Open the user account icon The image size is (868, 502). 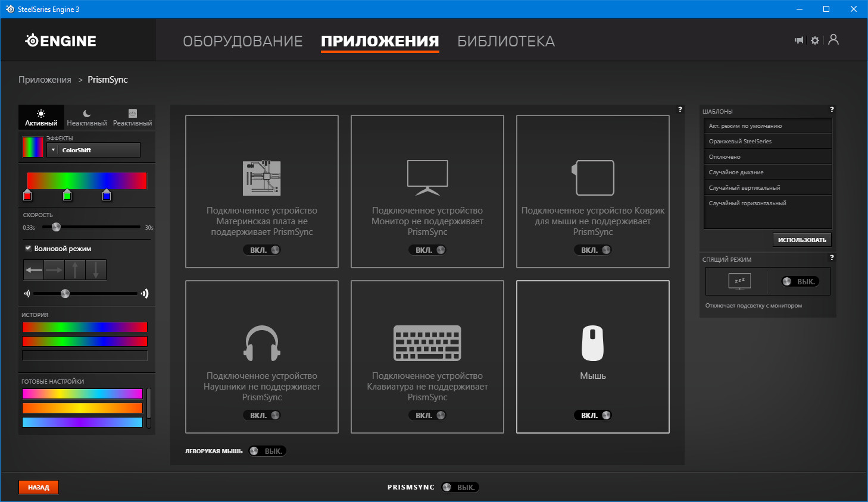pos(833,40)
